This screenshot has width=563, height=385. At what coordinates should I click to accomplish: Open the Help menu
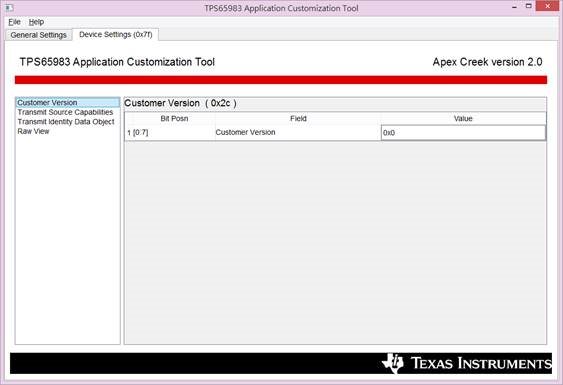coord(36,22)
